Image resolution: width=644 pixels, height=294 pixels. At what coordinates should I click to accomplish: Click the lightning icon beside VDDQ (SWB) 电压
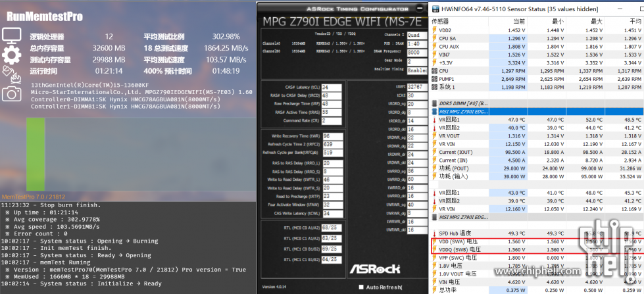435,250
